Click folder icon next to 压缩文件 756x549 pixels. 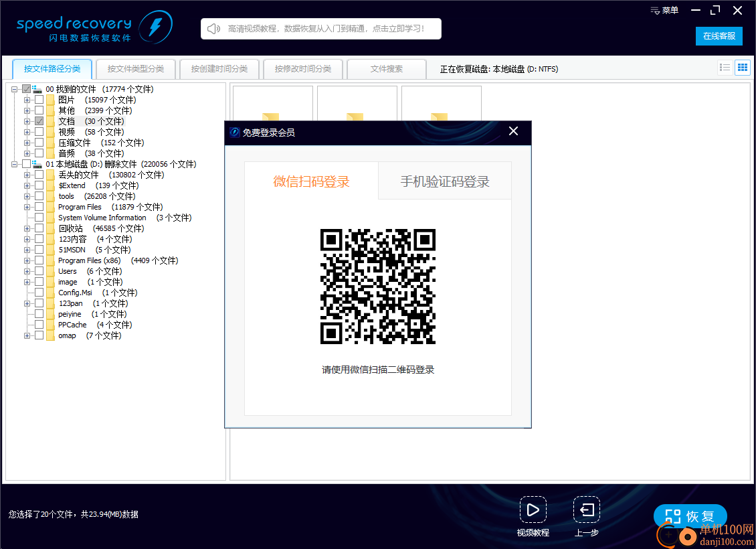click(51, 143)
